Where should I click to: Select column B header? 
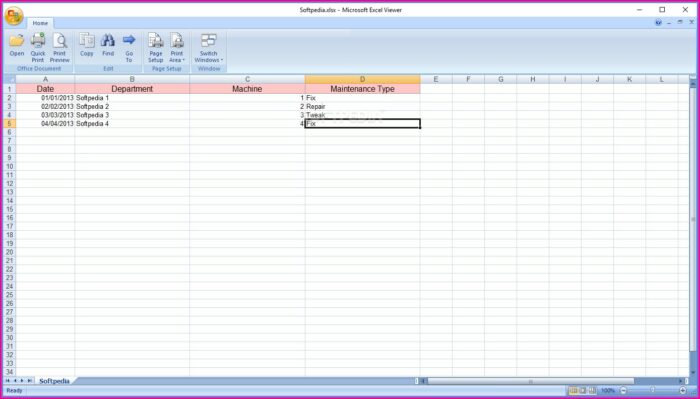[132, 79]
